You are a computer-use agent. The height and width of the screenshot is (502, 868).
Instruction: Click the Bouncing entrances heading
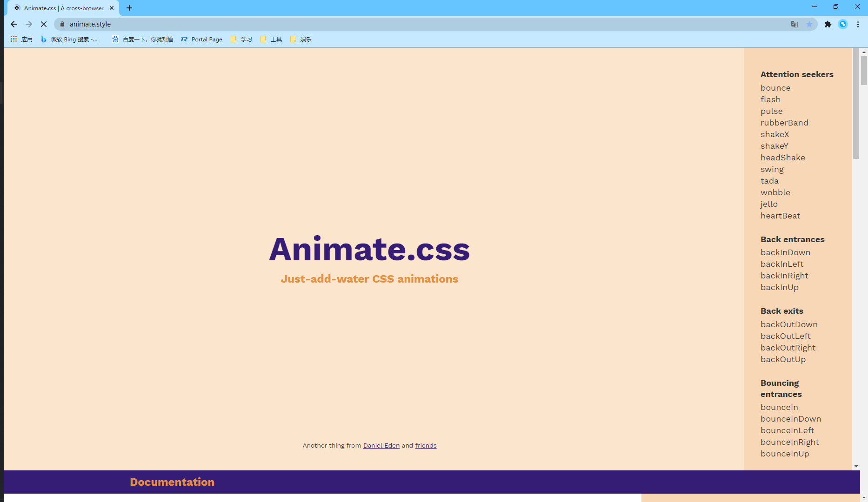pyautogui.click(x=781, y=389)
